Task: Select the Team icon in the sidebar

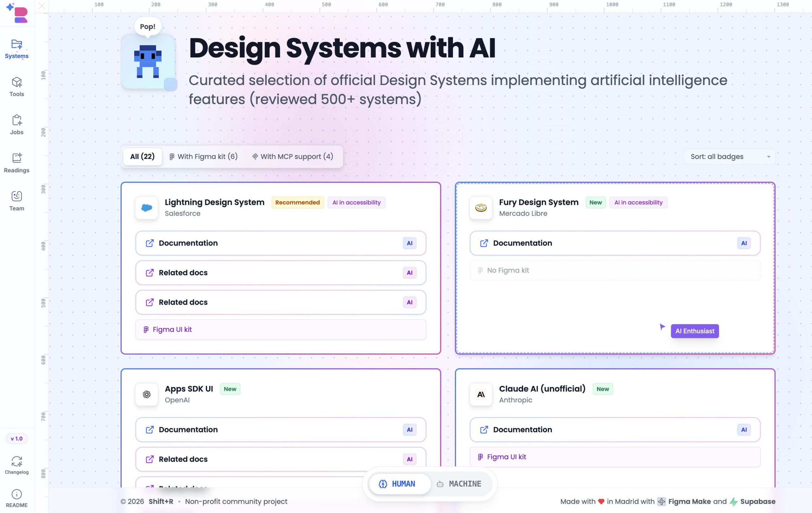Action: point(16,201)
